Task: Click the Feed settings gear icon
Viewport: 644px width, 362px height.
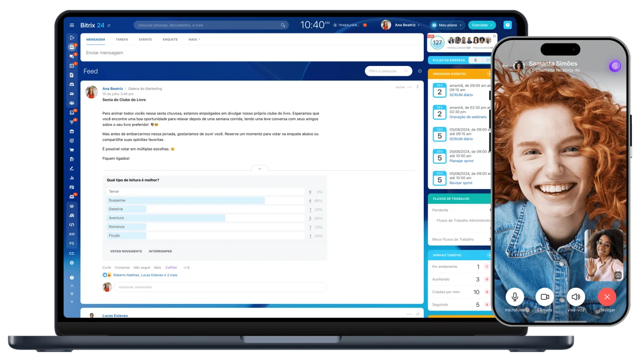Action: point(420,71)
